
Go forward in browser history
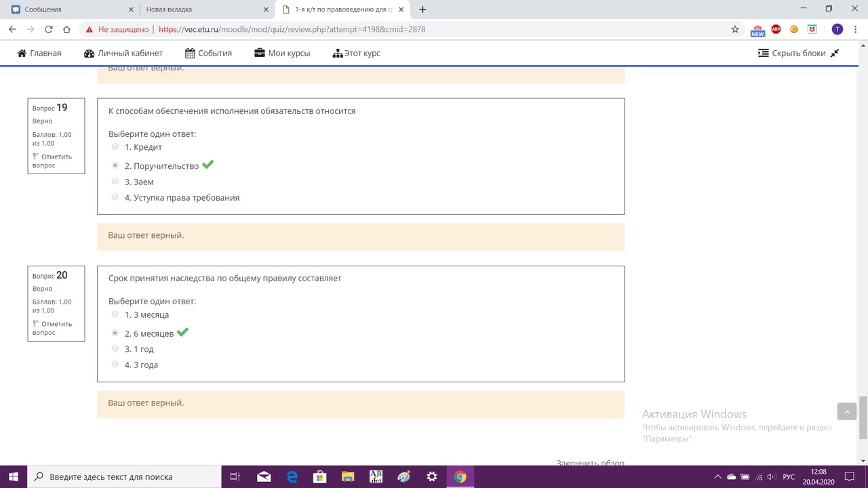(x=31, y=29)
